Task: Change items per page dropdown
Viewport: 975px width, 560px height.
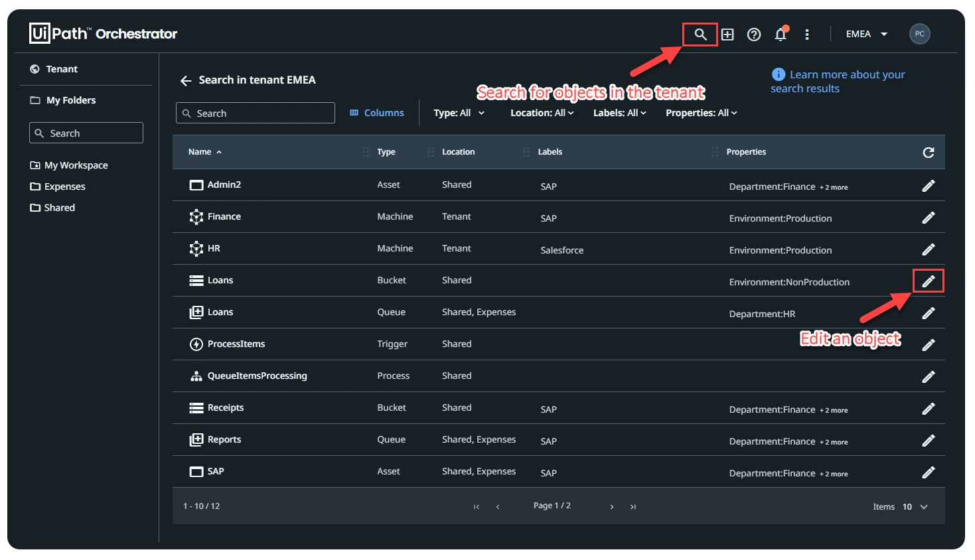Action: point(915,507)
